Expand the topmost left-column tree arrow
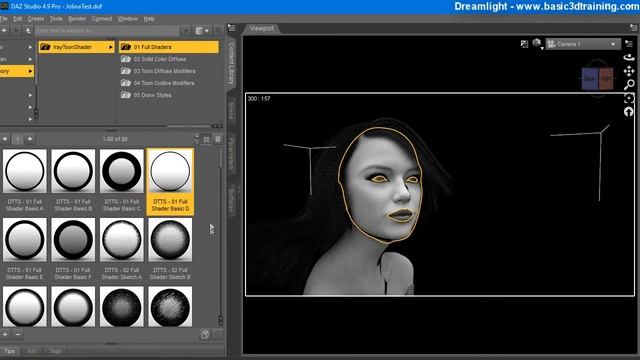This screenshot has height=360, width=640. 30,47
